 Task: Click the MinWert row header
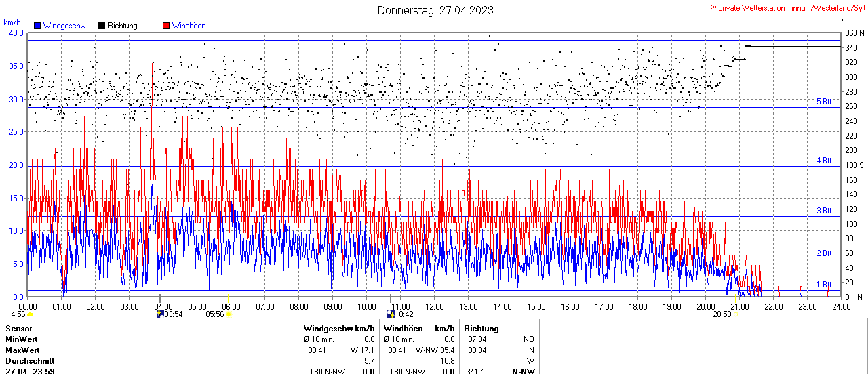click(22, 339)
